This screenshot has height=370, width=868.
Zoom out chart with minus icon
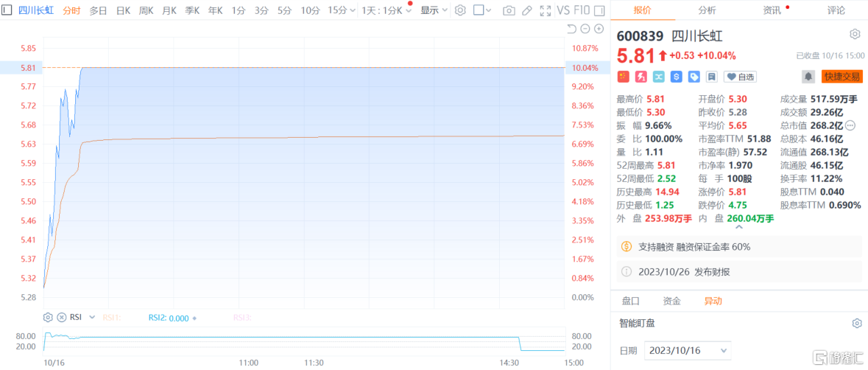[585, 29]
